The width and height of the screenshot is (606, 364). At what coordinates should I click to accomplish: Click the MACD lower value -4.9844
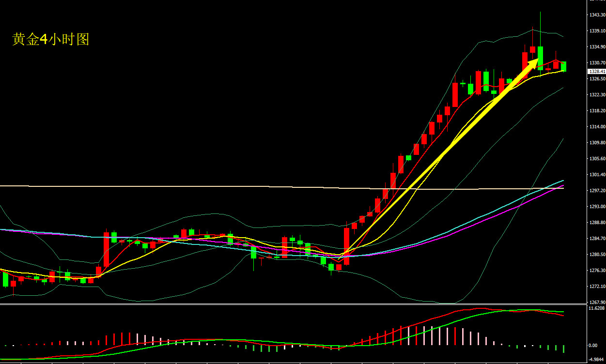[596, 360]
